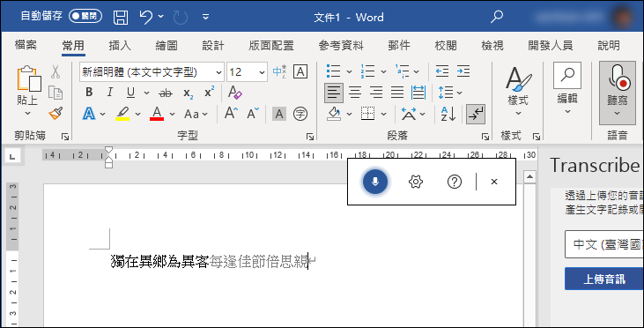Open the 檔案 tab

pos(26,45)
